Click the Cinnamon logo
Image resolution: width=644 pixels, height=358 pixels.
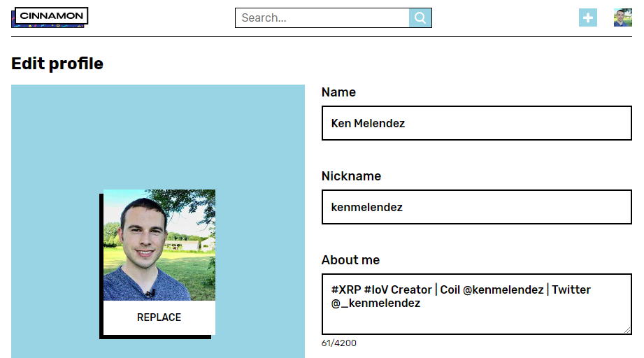(x=50, y=17)
